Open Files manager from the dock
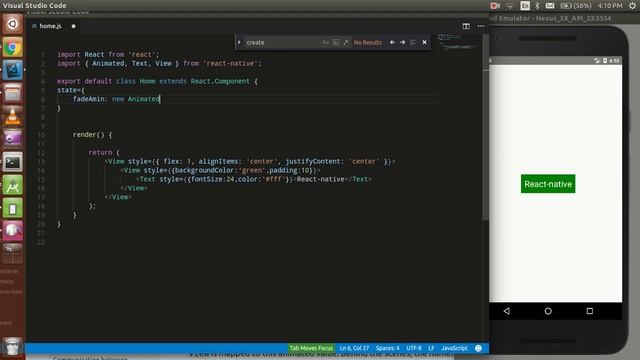 [x=13, y=93]
